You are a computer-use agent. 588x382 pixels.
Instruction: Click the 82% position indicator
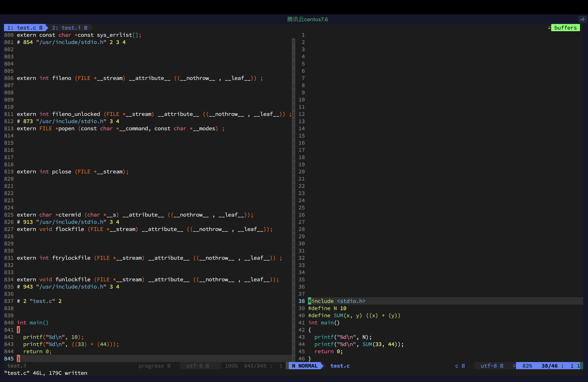[x=527, y=366]
